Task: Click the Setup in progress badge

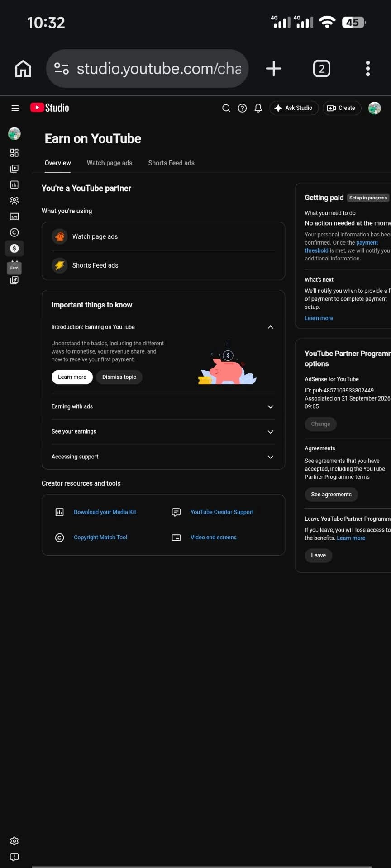Action: coord(368,198)
